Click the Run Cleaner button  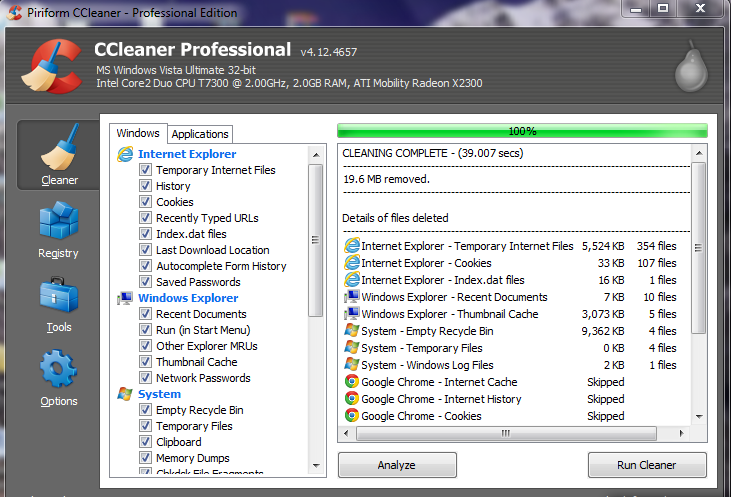point(647,465)
